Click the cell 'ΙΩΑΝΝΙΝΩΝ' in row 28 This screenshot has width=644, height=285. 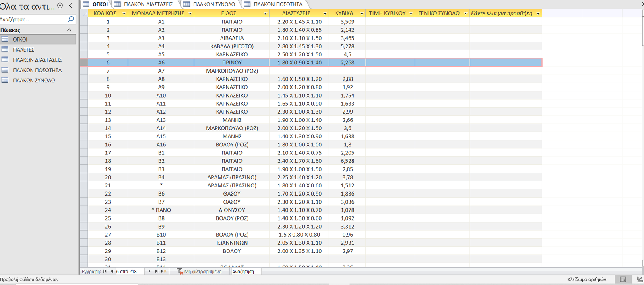click(232, 243)
